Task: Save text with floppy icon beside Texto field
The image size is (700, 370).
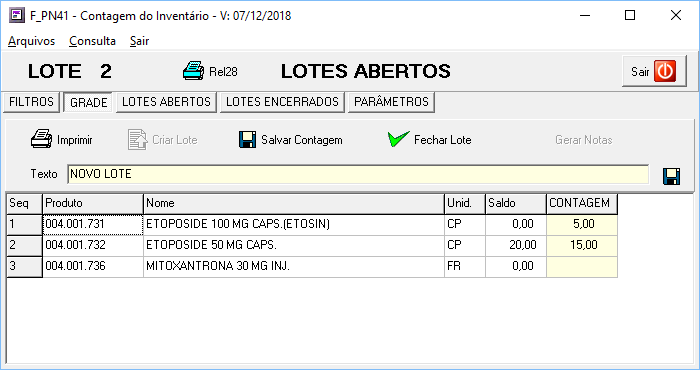Action: pos(671,176)
